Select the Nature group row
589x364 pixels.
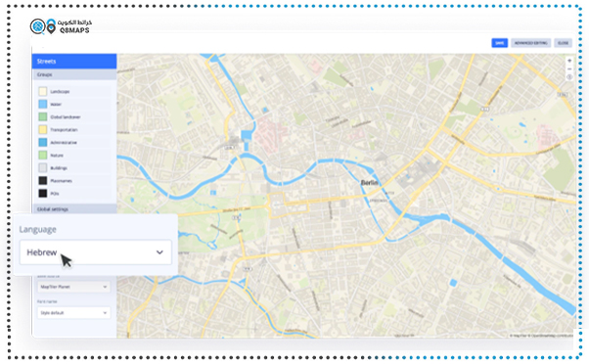[74, 156]
